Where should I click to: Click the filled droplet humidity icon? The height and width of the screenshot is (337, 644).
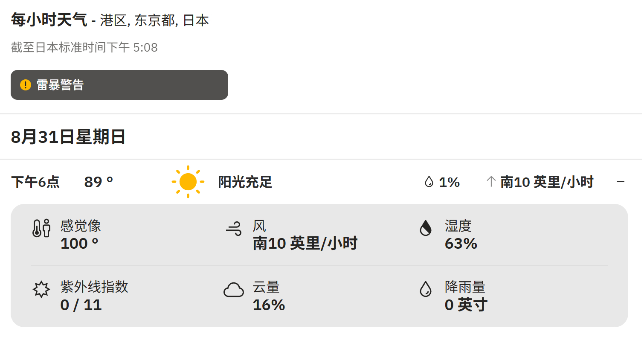pyautogui.click(x=426, y=228)
